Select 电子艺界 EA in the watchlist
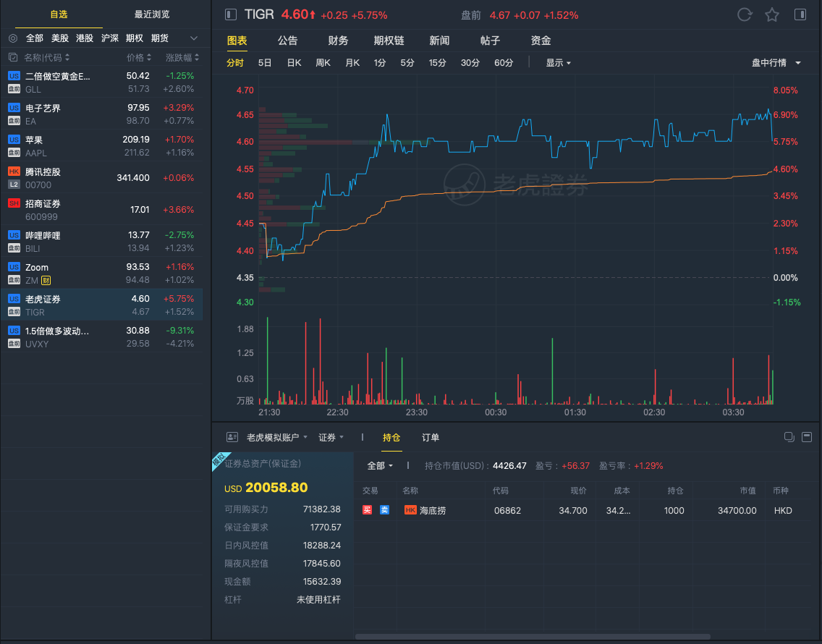This screenshot has height=644, width=822. tap(102, 114)
